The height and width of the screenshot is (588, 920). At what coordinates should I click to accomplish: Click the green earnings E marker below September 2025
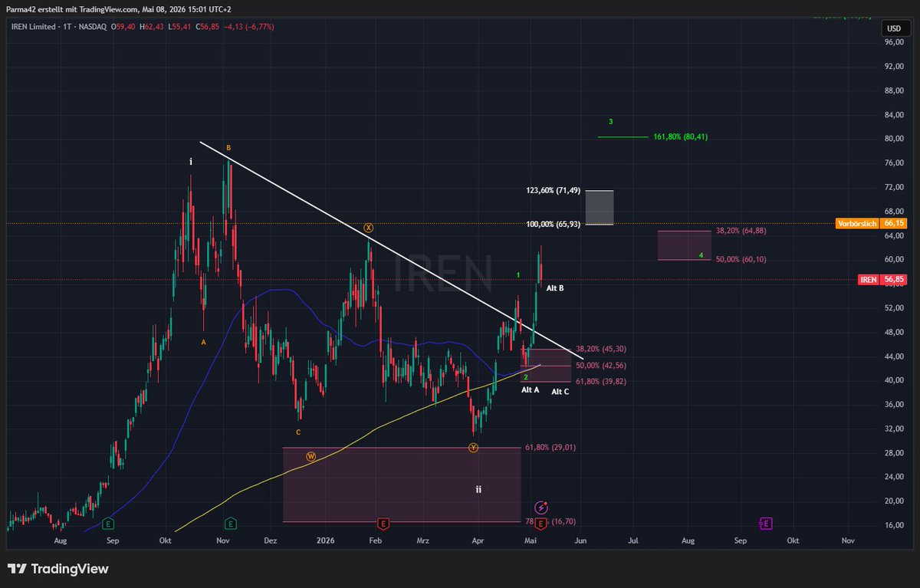coord(109,524)
